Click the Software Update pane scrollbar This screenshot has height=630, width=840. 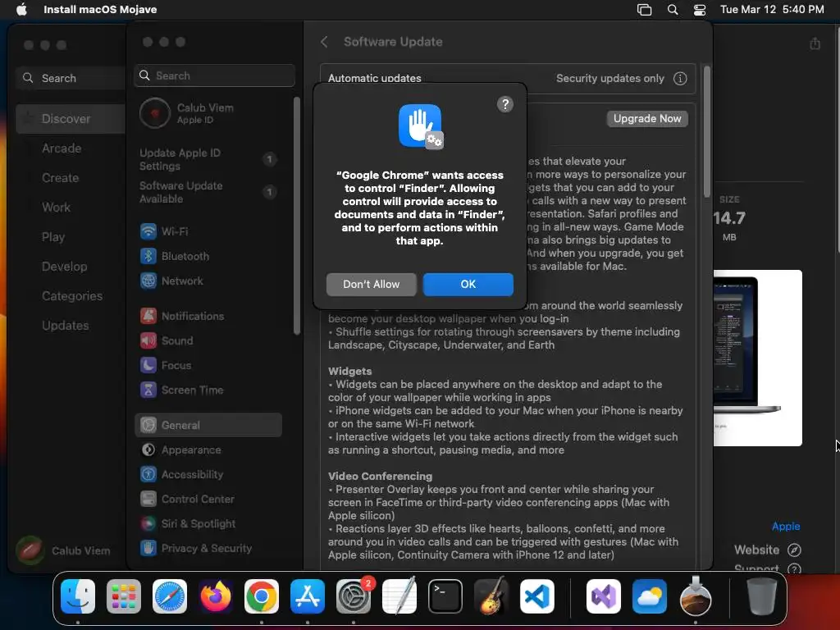pos(706,132)
